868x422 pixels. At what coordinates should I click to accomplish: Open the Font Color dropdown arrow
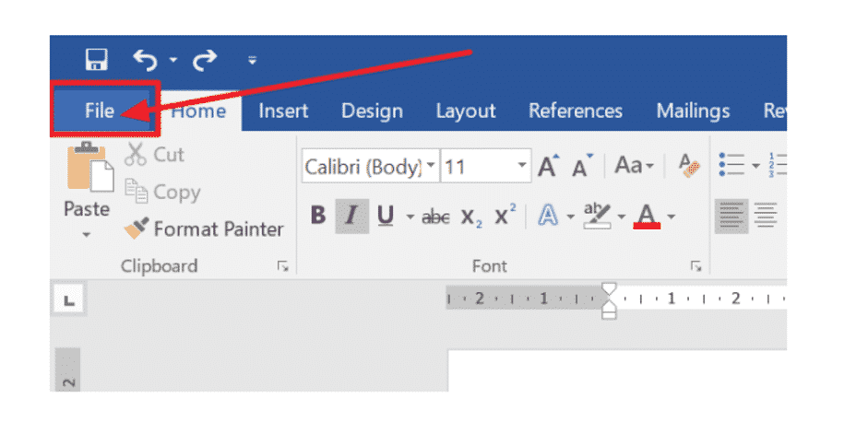coord(671,217)
